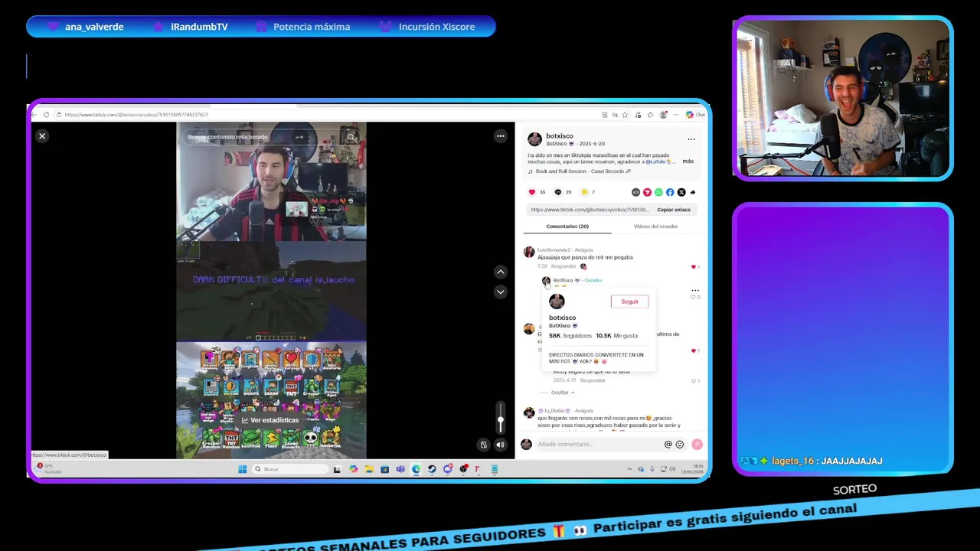
Task: Open the browser profile avatar
Action: tap(663, 115)
